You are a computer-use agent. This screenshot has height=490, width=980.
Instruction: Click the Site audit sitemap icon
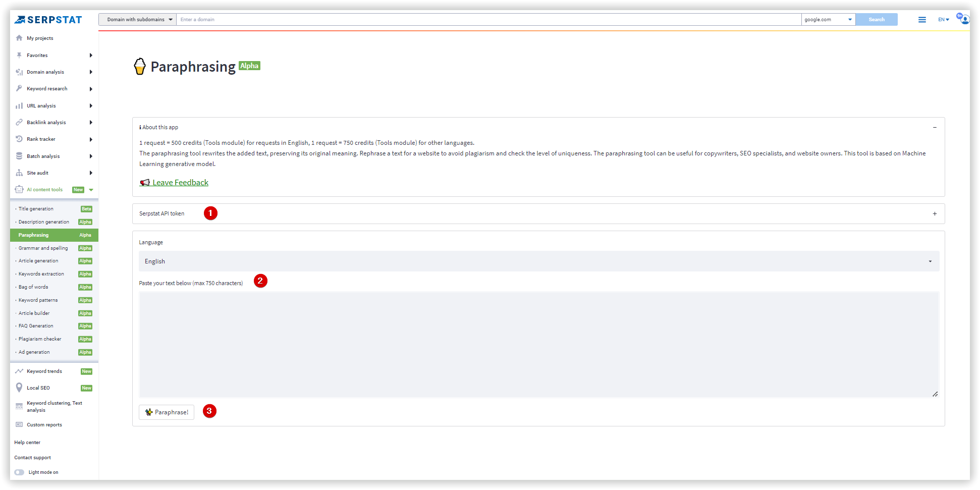[x=19, y=173]
